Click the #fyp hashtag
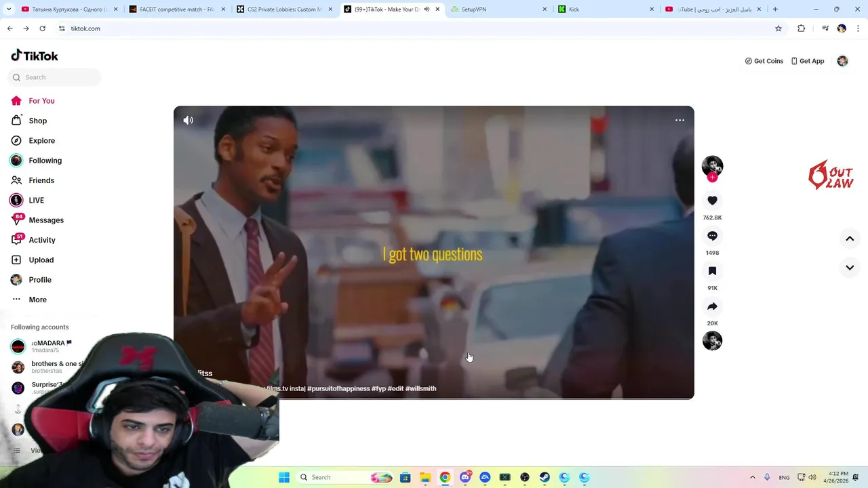The height and width of the screenshot is (488, 868). (378, 388)
